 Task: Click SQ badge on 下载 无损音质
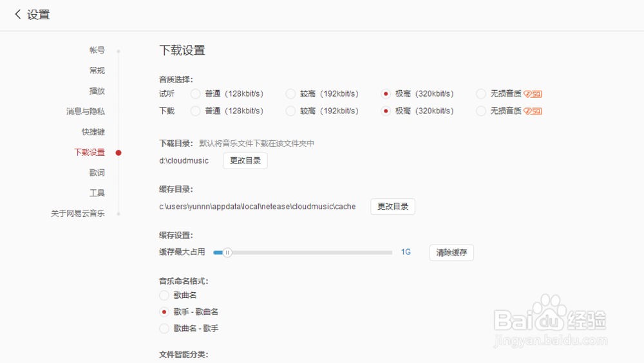[x=533, y=111]
